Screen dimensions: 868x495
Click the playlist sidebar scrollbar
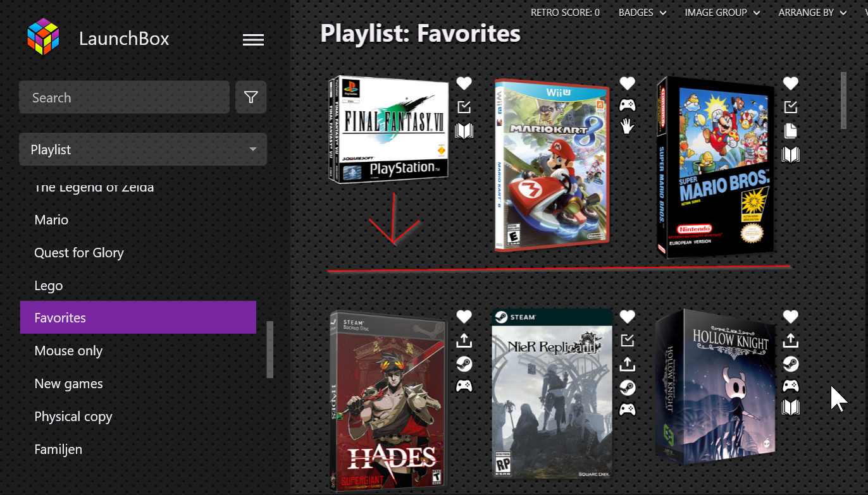[x=270, y=350]
